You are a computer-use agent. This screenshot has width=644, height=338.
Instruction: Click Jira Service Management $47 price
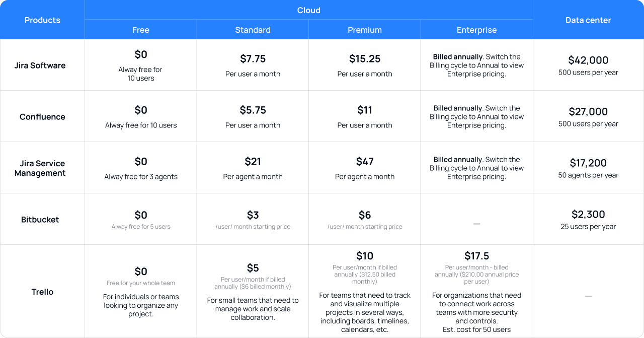tap(365, 162)
